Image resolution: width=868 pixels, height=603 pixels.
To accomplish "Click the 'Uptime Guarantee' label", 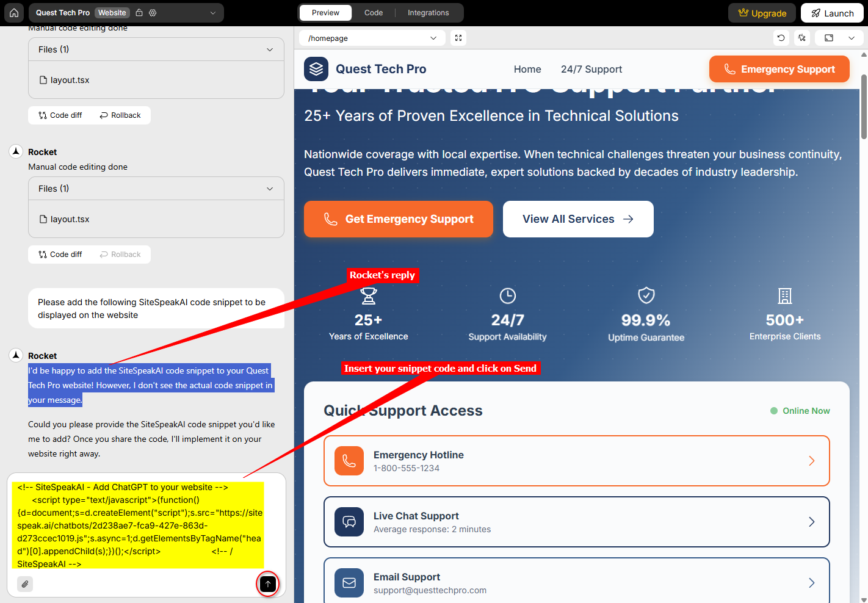I will (646, 338).
